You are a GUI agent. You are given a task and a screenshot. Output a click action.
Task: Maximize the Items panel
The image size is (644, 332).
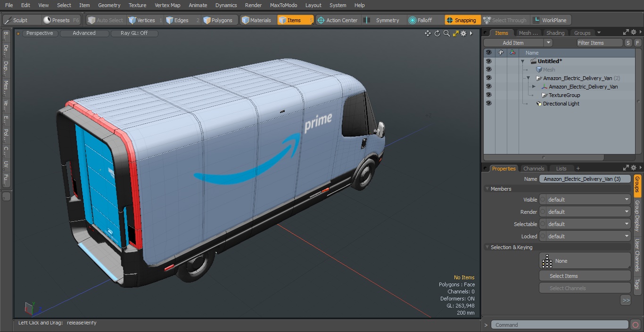tap(626, 32)
